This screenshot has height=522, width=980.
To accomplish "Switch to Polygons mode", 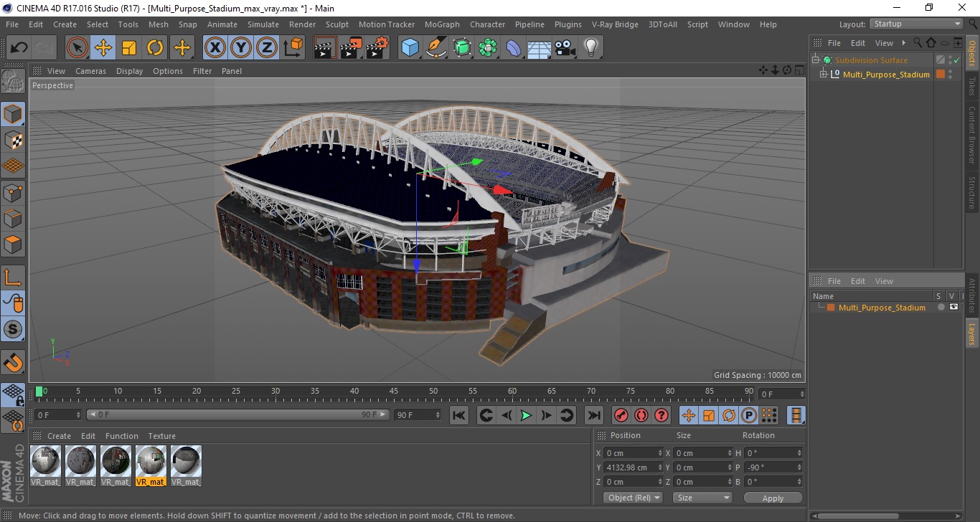I will tap(13, 243).
